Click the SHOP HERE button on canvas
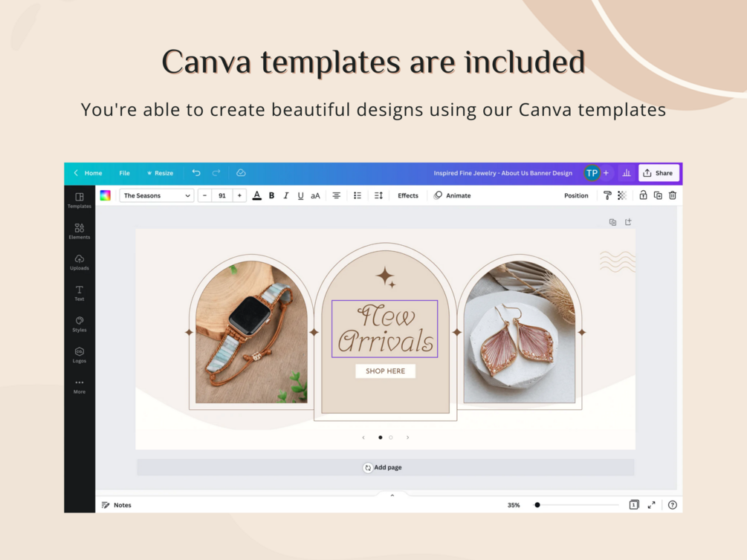The width and height of the screenshot is (747, 560). click(386, 371)
